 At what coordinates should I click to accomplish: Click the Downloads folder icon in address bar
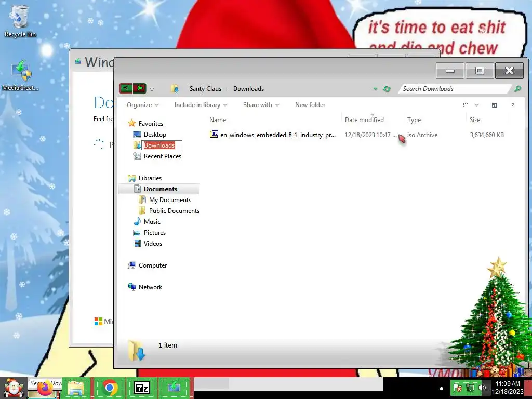pos(175,88)
